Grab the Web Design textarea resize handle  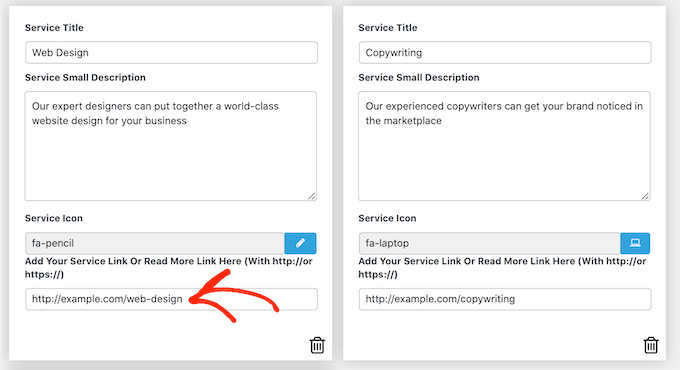(x=312, y=196)
